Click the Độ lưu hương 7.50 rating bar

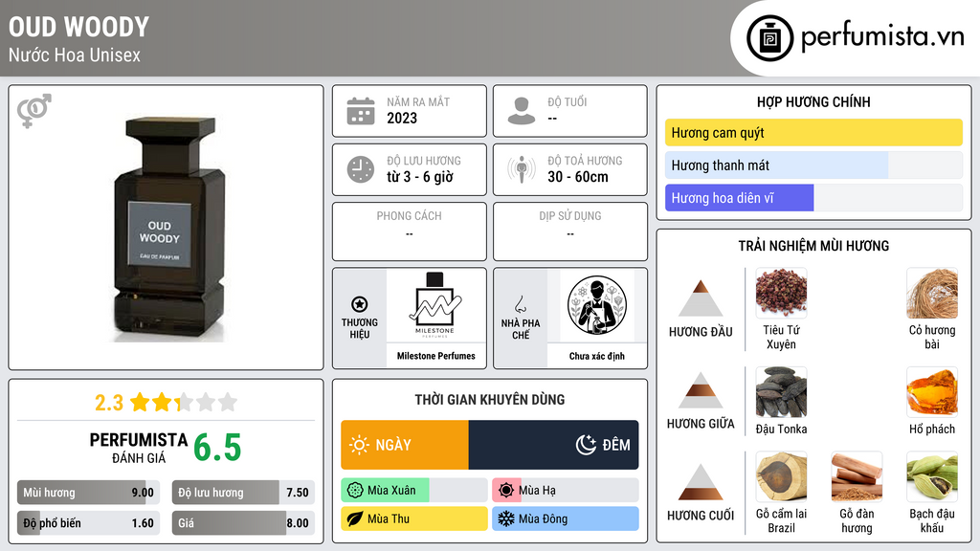click(243, 493)
